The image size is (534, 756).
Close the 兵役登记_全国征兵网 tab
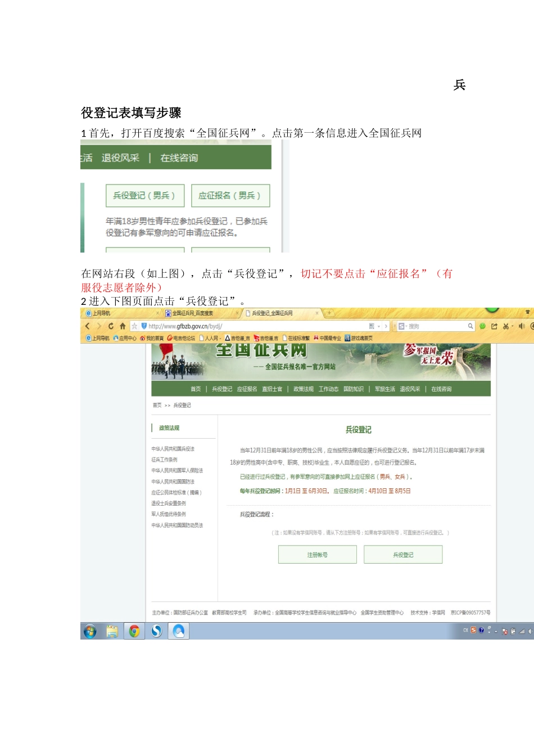[x=317, y=313]
